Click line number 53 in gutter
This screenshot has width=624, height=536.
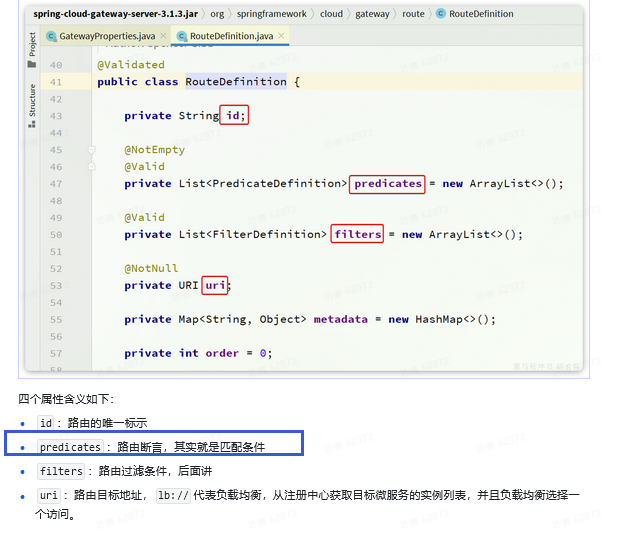[x=56, y=286]
